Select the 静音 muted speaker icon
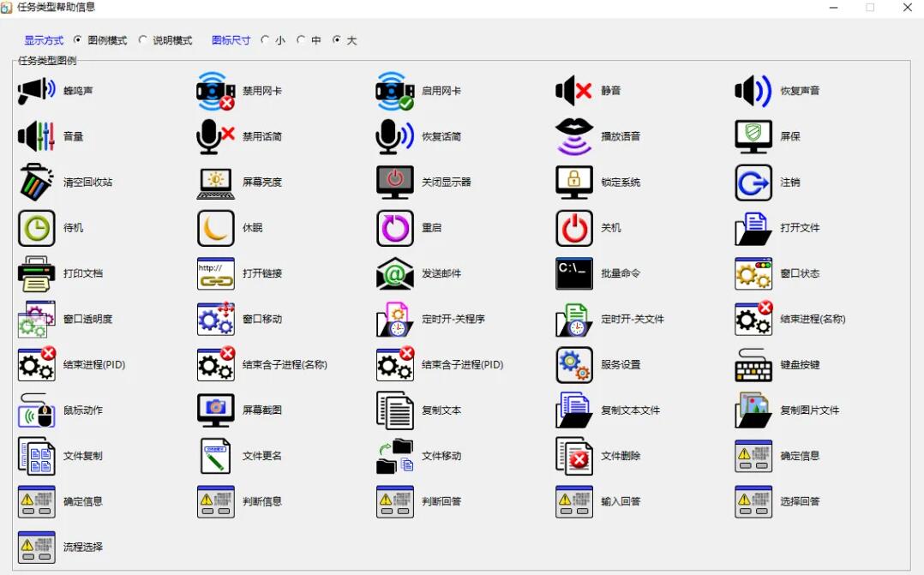The height and width of the screenshot is (575, 924). pyautogui.click(x=573, y=91)
